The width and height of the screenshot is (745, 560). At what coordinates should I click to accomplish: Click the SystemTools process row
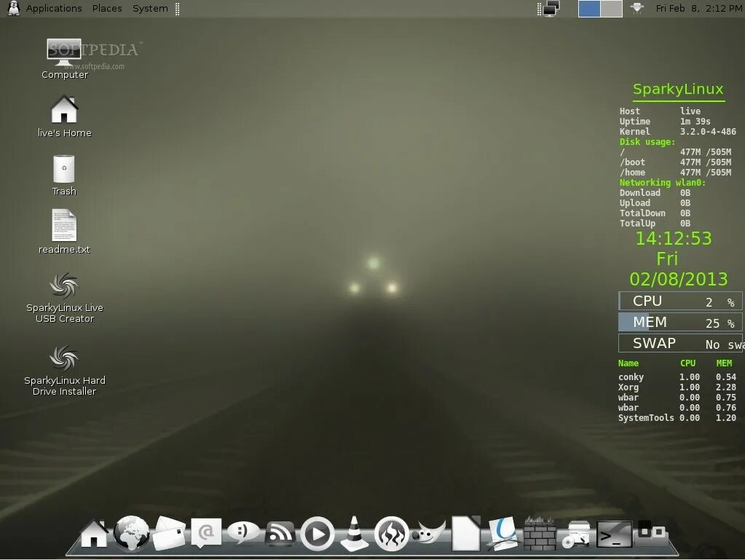pos(677,418)
